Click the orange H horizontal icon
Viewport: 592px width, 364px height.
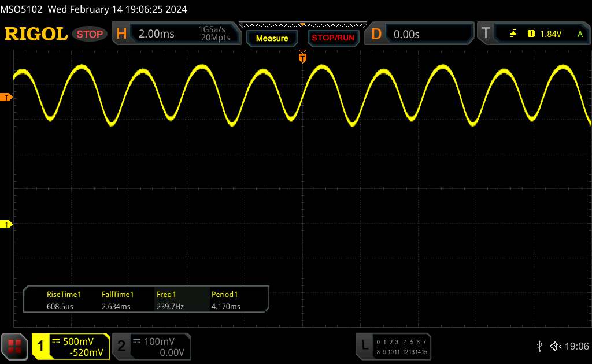(121, 34)
